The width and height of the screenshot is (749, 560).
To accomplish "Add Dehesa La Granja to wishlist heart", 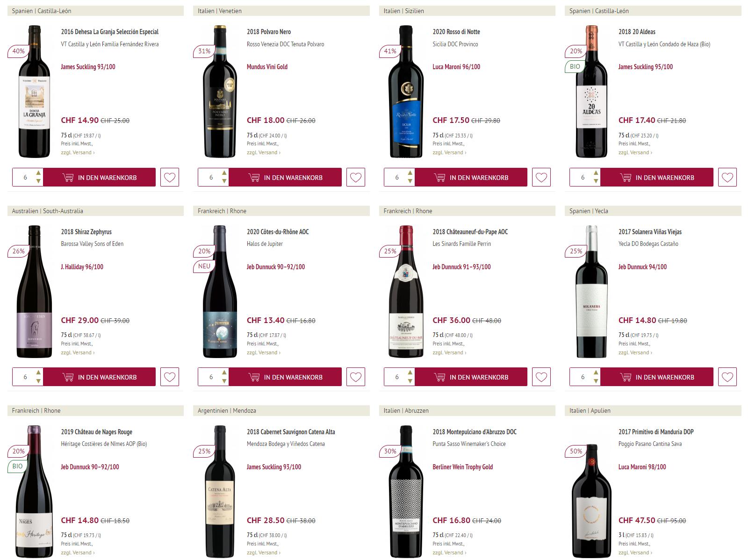I will (x=170, y=177).
